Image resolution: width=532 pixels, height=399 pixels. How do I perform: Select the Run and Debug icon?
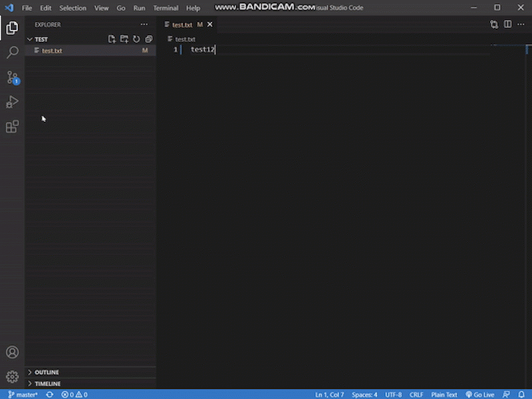12,102
